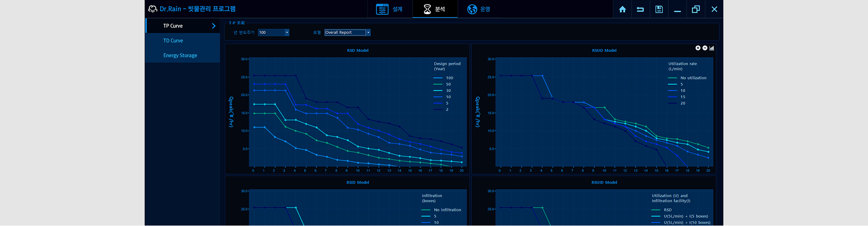The width and height of the screenshot is (868, 226).
Task: Click 'Design period (Year)' legend heading
Action: (447, 66)
